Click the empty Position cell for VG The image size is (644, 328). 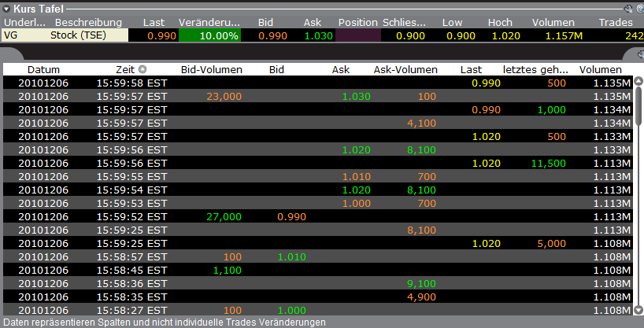358,35
